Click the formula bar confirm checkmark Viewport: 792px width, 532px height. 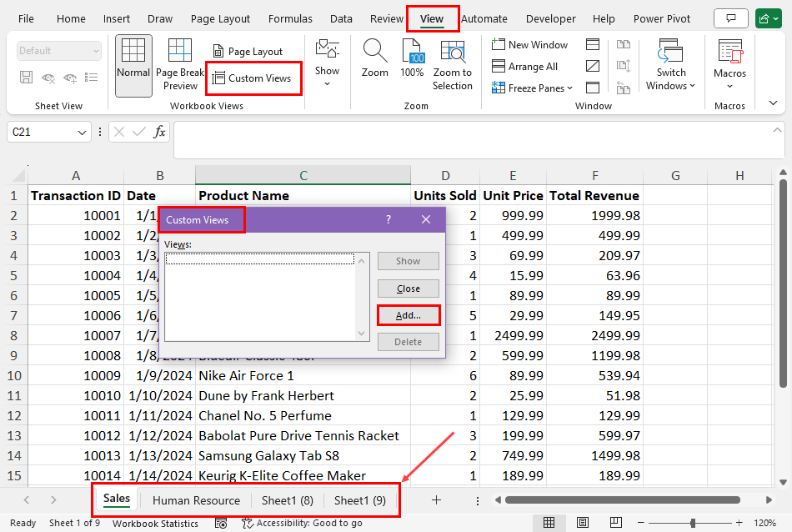click(x=139, y=133)
